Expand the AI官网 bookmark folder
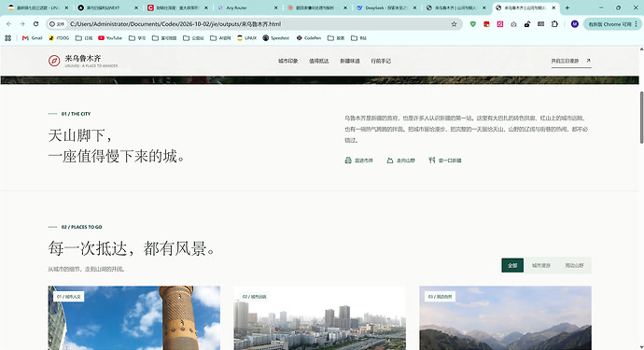Viewport: 644px width, 350px height. tap(220, 38)
